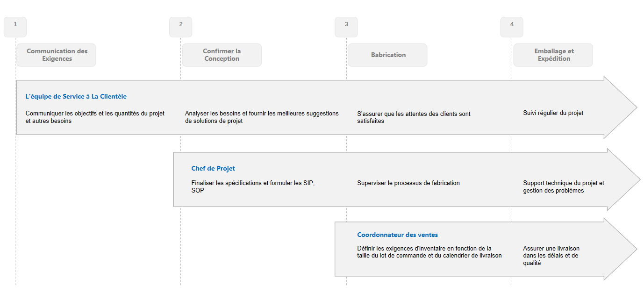The image size is (644, 308).
Task: Select the Babrication stage label
Action: tap(388, 55)
